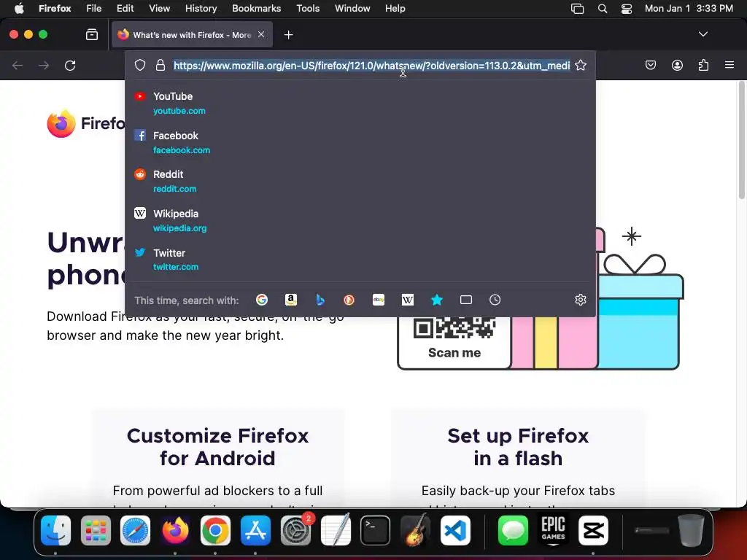Close the What's new with Firefox tab
747x560 pixels.
click(261, 34)
